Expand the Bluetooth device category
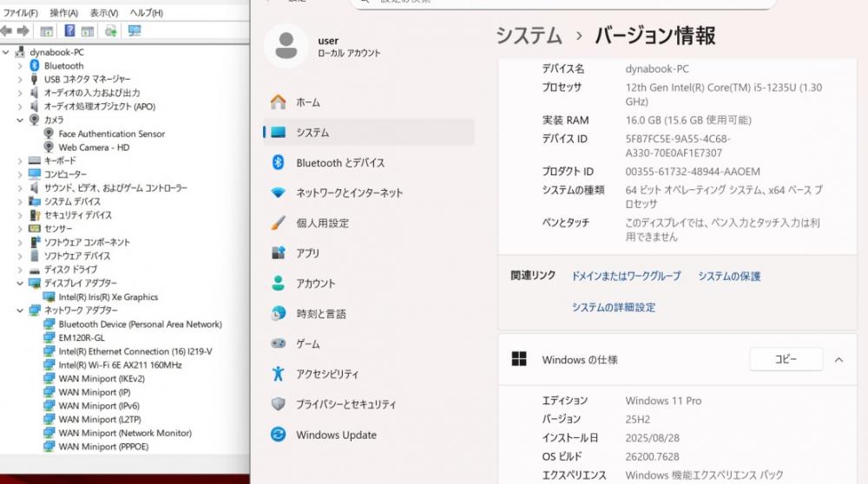Screen dimensions: 868x484 20,66
